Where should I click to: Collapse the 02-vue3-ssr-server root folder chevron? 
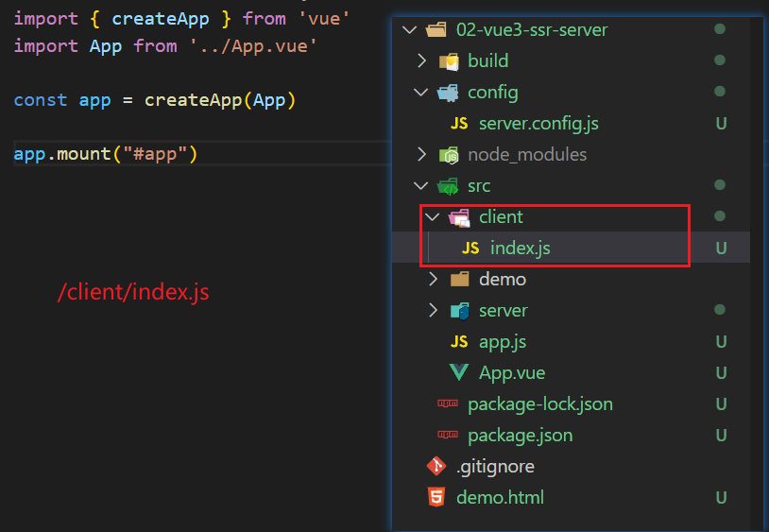pos(409,30)
